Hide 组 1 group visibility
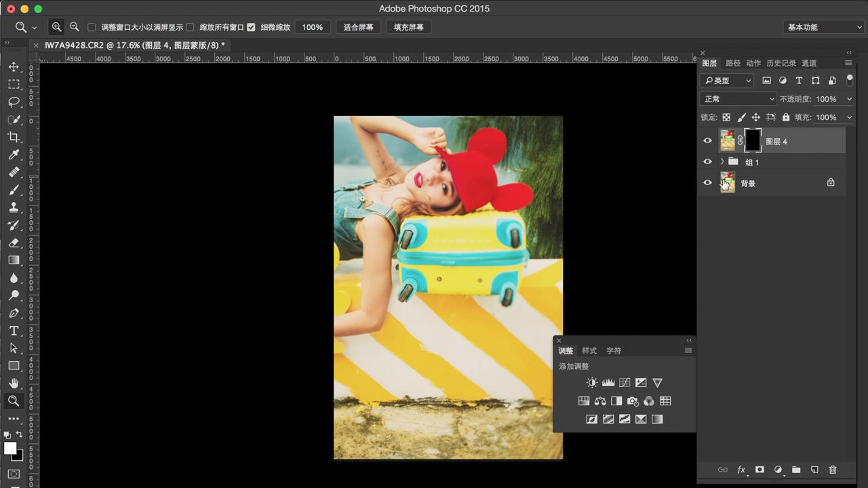The width and height of the screenshot is (868, 488). [707, 162]
